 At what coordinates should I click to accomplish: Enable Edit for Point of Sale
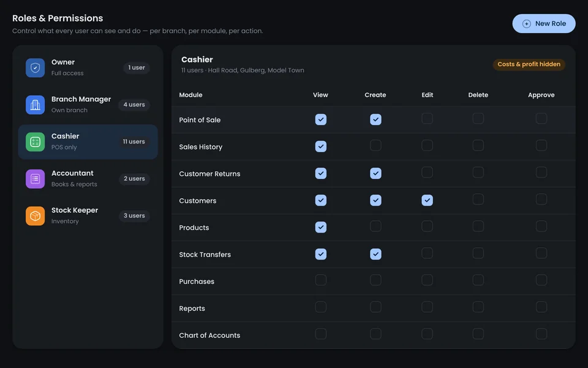click(427, 118)
